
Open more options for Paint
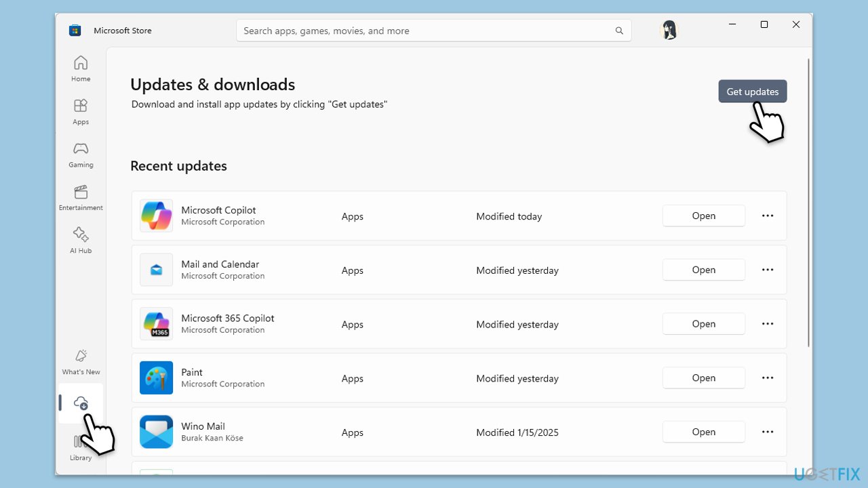click(x=768, y=378)
